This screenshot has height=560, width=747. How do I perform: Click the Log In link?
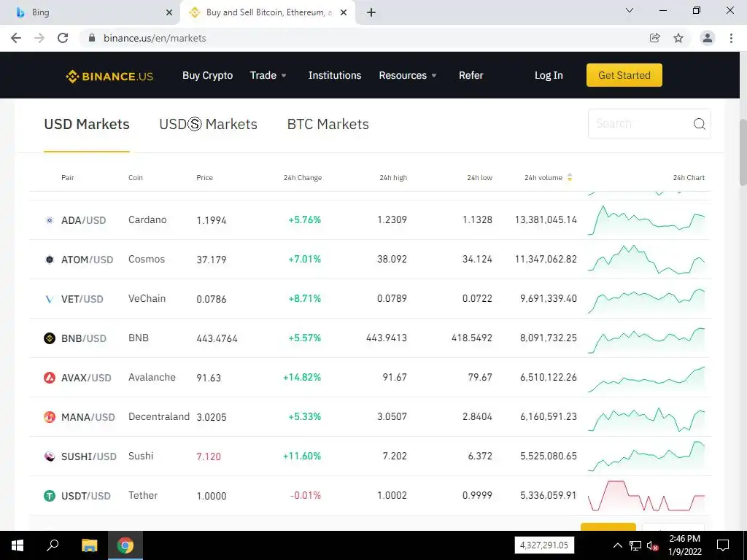[549, 75]
